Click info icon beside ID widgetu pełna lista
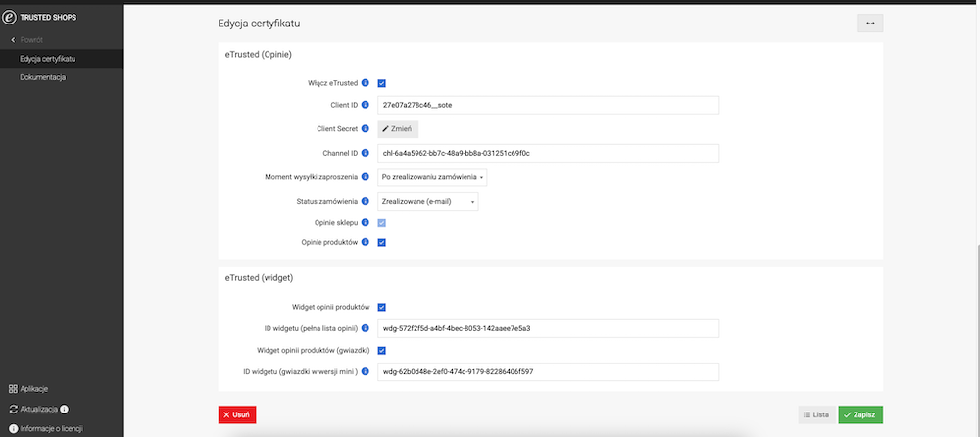 point(365,328)
